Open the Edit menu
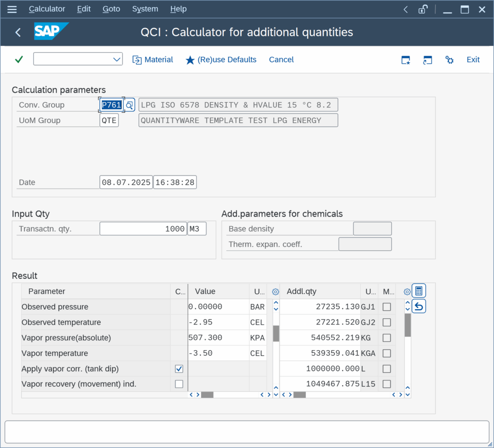 pyautogui.click(x=84, y=9)
